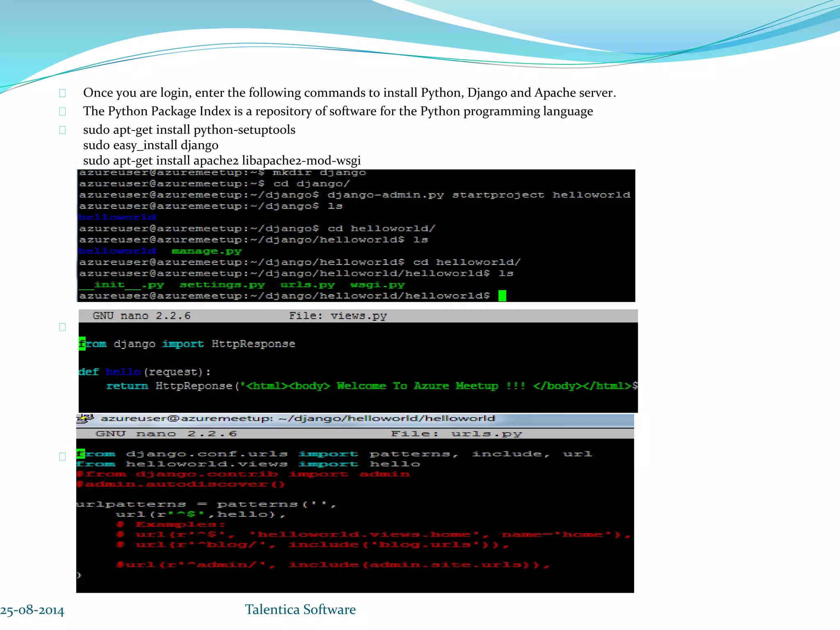
Task: Click 'sudo apt-get install apache2 libapache2-mod-wsgi'
Action: [x=222, y=160]
